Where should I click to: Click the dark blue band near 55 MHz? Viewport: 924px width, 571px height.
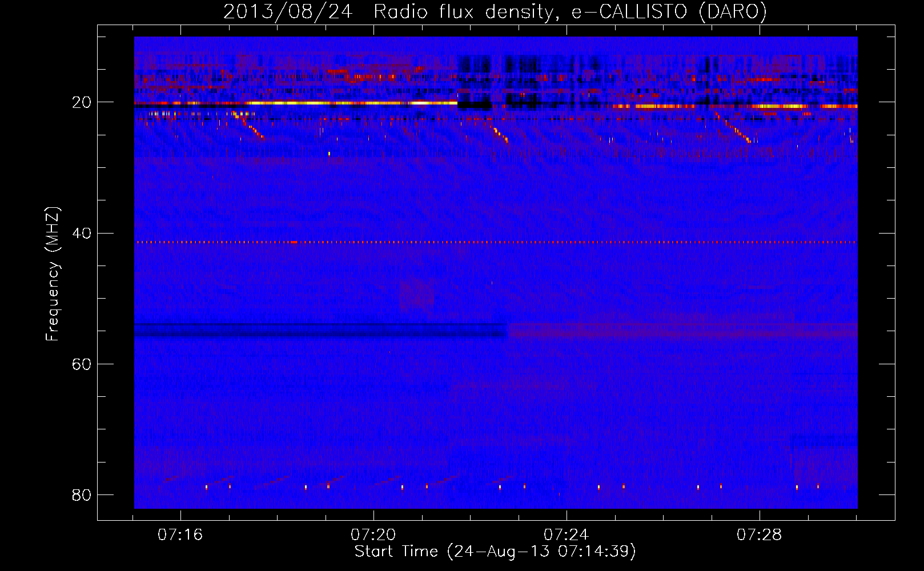320,330
